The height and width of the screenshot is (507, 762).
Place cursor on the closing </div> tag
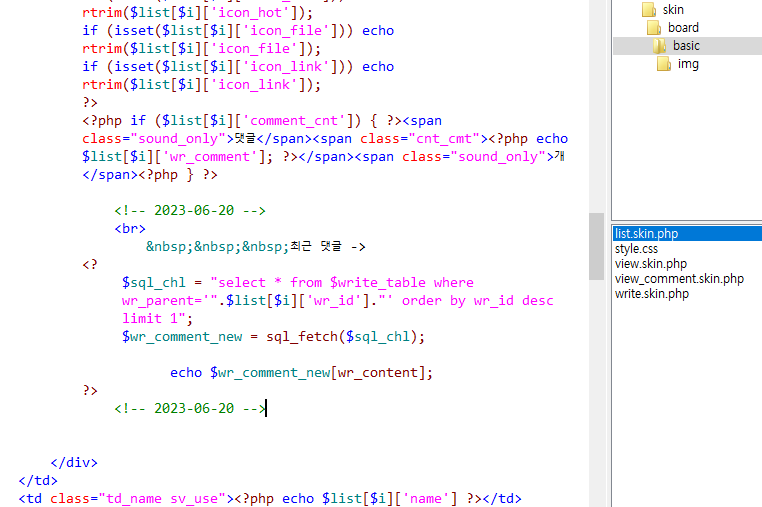coord(74,463)
